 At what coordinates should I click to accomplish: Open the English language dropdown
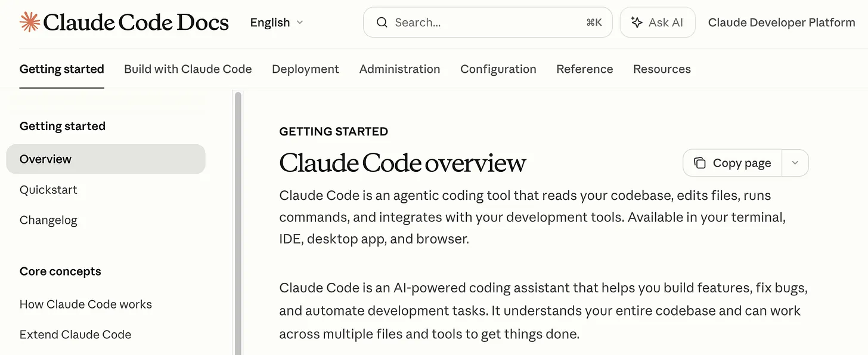click(277, 23)
